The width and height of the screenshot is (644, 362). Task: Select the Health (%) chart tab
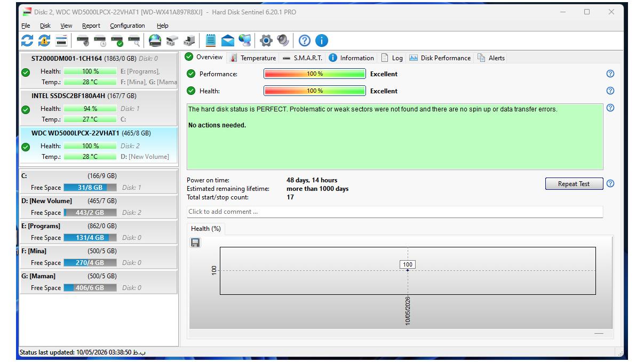point(205,229)
